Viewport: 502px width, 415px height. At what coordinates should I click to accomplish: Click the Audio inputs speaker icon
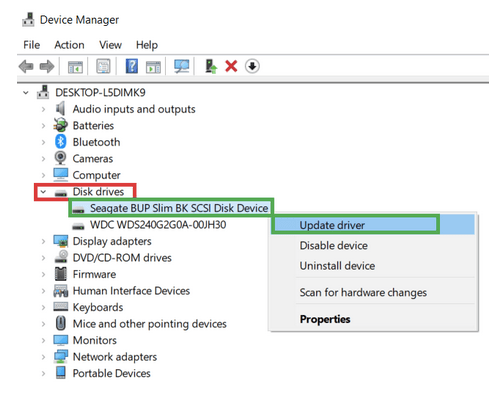[x=60, y=109]
